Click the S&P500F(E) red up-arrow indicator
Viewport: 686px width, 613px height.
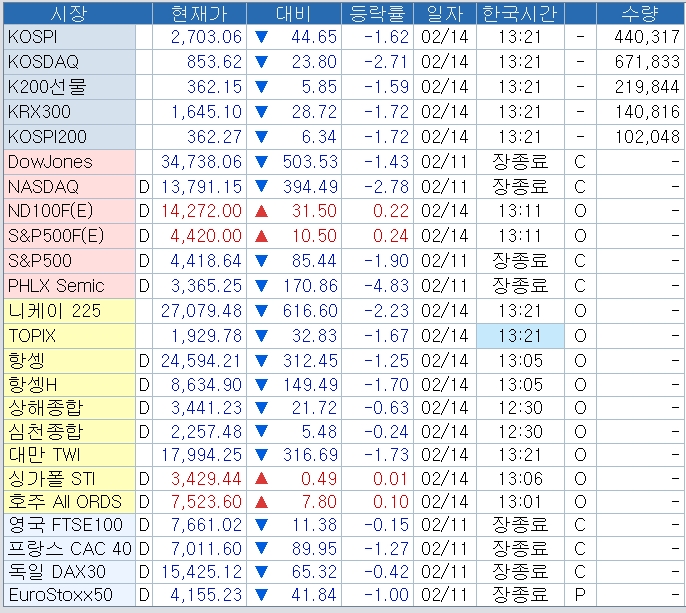point(261,236)
